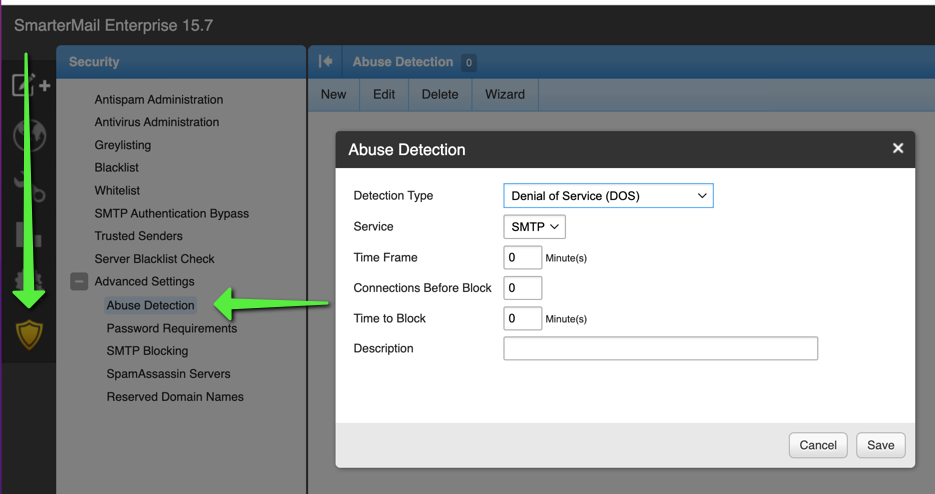Click the Description text field
The height and width of the screenshot is (494, 935).
point(660,349)
